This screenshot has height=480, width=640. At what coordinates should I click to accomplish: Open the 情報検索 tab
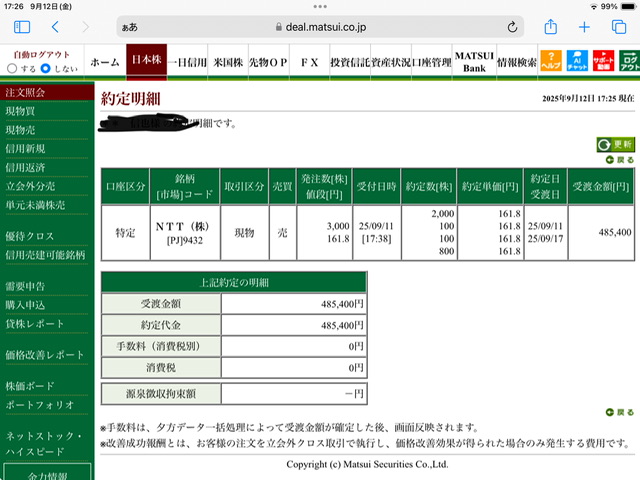517,62
